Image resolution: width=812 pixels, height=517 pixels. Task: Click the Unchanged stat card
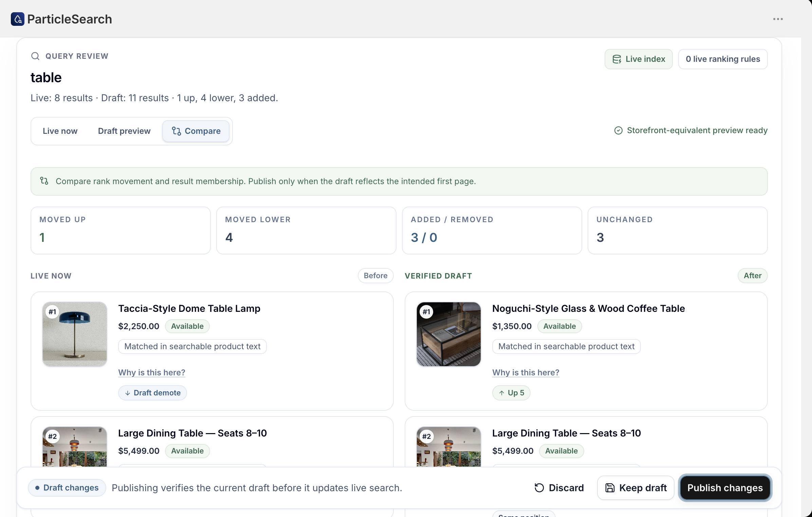pyautogui.click(x=678, y=230)
